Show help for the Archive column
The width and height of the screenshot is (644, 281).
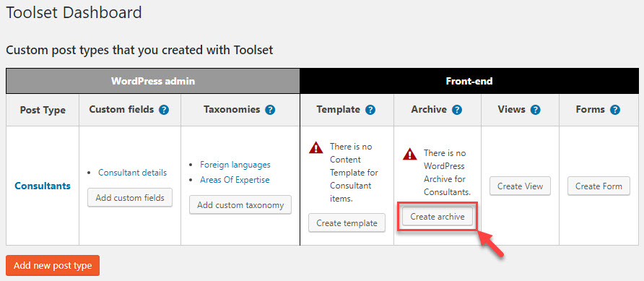click(x=457, y=110)
